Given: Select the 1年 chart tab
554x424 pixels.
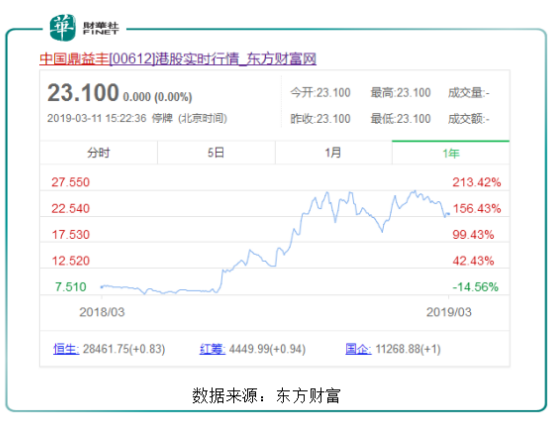Looking at the screenshot, I should [x=451, y=153].
